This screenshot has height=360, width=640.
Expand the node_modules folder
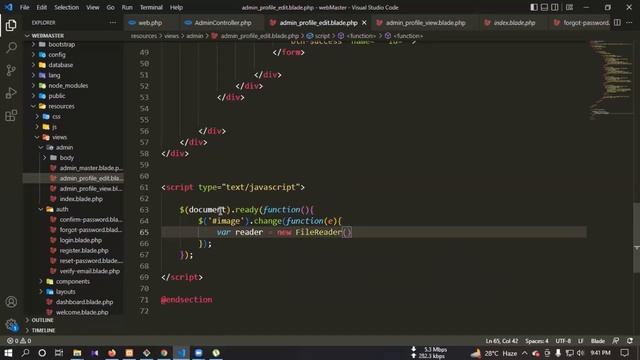tap(68, 86)
